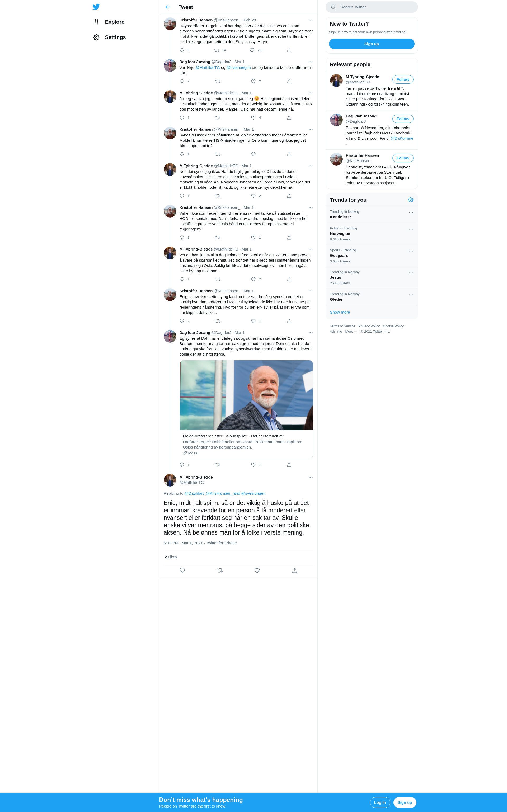Retweet the main tweet at bottom
Image resolution: width=507 pixels, height=812 pixels.
pos(220,570)
